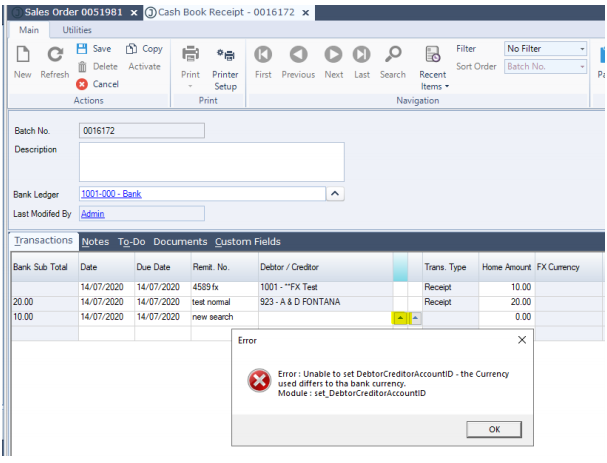Image resolution: width=607 pixels, height=463 pixels.
Task: Open the To-Do tab
Action: click(132, 242)
